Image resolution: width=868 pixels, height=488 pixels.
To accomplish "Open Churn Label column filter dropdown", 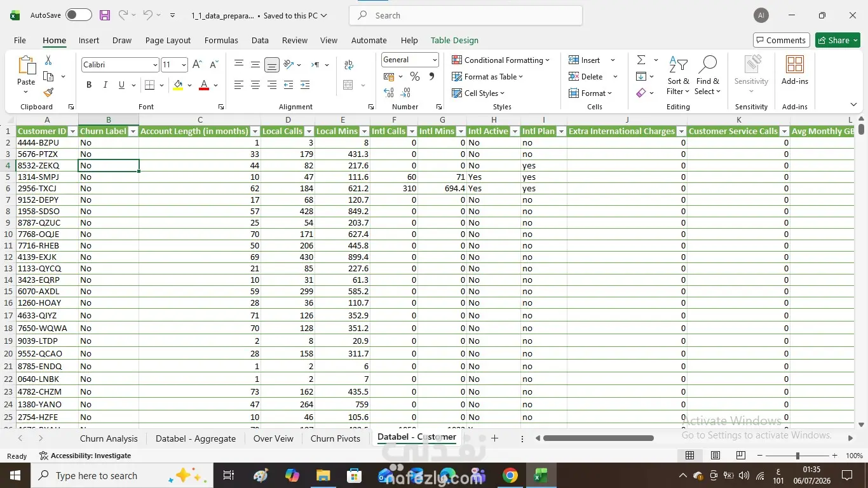I will (x=133, y=132).
